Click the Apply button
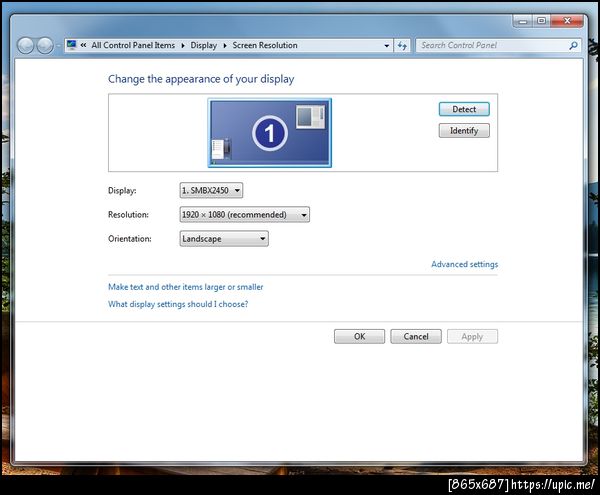This screenshot has height=495, width=600. coord(472,337)
